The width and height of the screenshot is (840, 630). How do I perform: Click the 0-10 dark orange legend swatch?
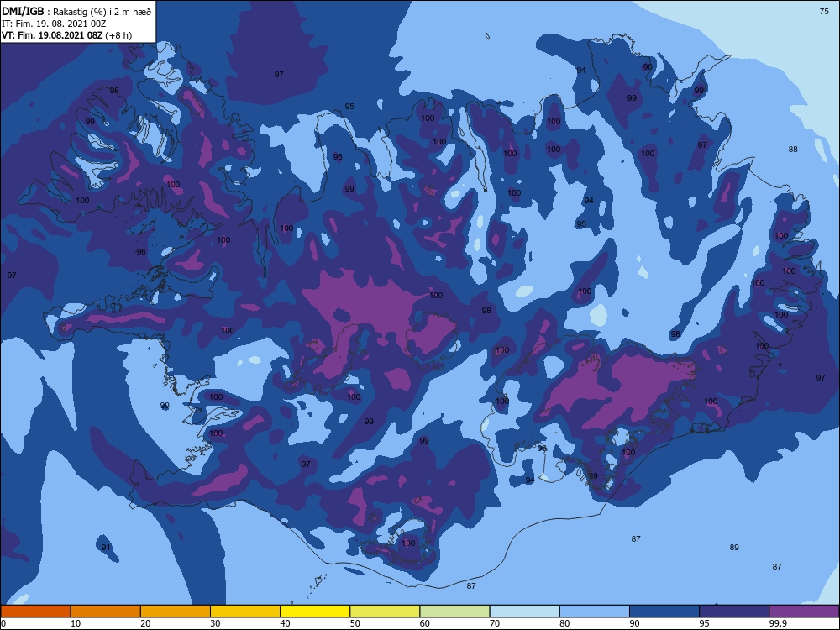click(35, 612)
